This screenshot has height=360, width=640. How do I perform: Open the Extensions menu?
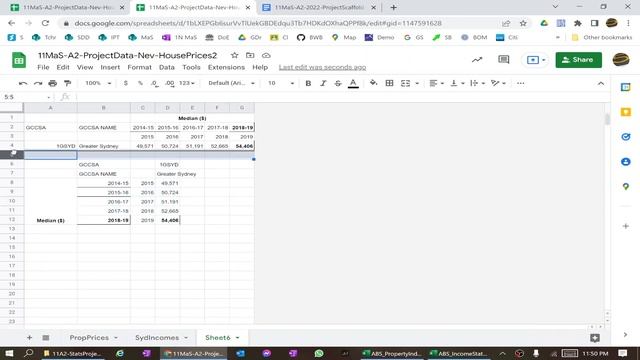click(226, 67)
